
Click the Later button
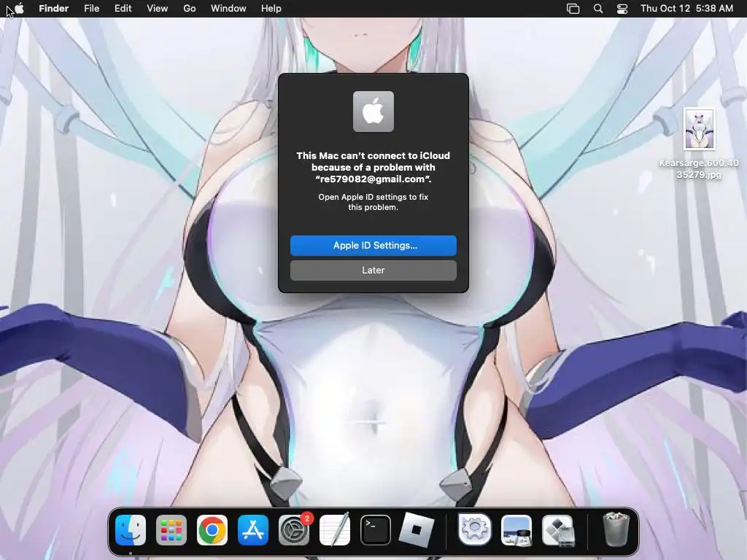[x=373, y=270]
